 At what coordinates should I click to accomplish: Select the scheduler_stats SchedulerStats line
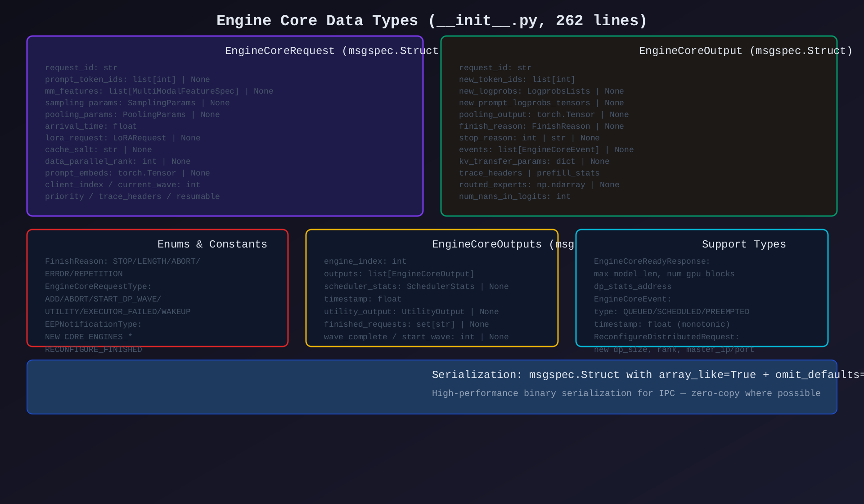[x=416, y=287]
